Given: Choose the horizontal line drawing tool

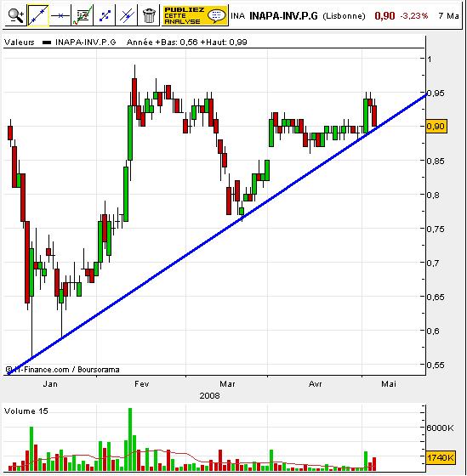Looking at the screenshot, I should tap(60, 15).
